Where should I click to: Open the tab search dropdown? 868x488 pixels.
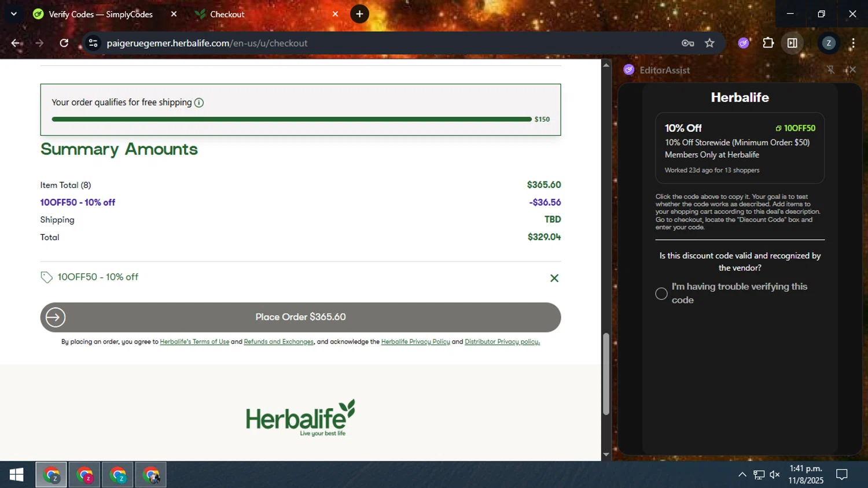point(14,14)
